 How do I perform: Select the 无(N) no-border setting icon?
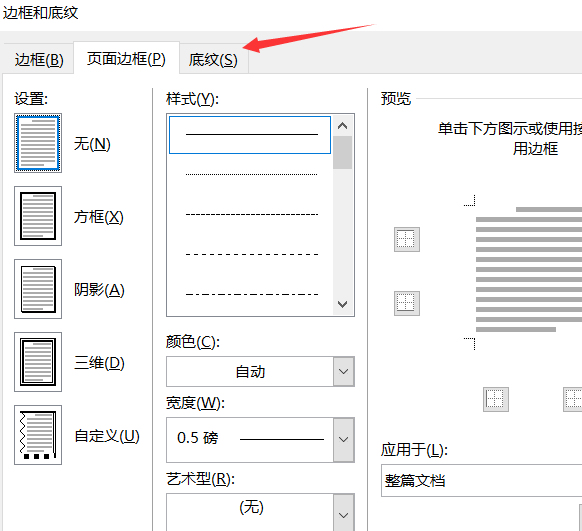[38, 143]
